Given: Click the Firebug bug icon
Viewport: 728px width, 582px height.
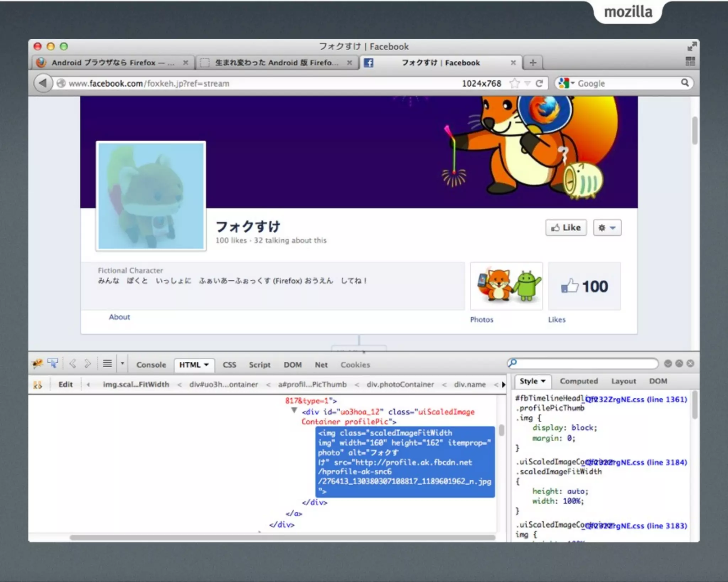Looking at the screenshot, I should coord(37,364).
